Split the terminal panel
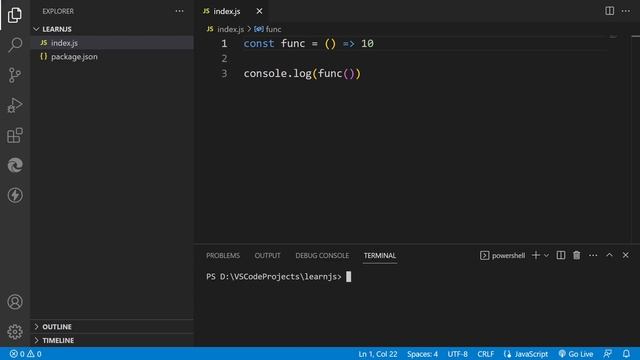Screen dimensions: 640x360 (x=561, y=255)
